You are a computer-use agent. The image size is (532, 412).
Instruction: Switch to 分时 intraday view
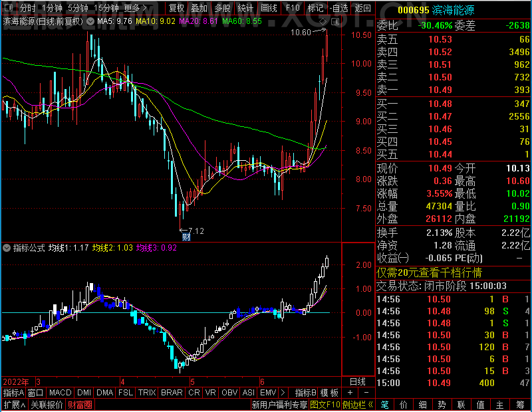click(27, 8)
